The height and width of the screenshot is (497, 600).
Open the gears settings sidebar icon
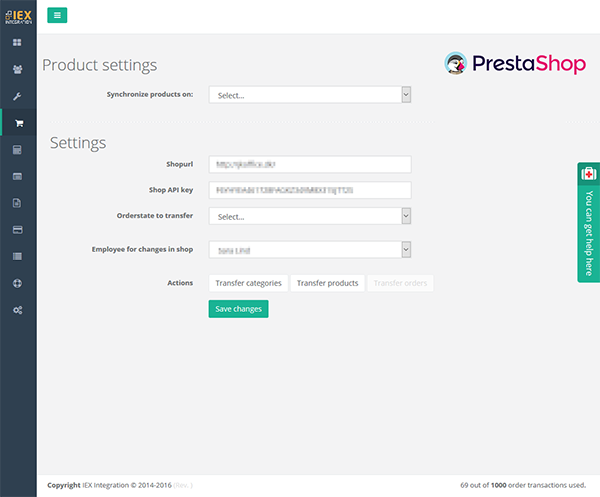click(18, 310)
